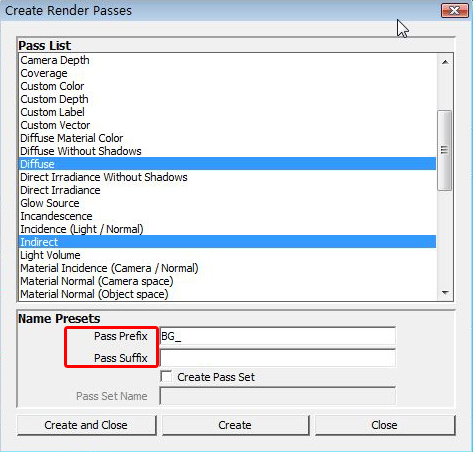Click the scroll up arrow in Pass List
This screenshot has width=473, height=452.
tap(445, 62)
